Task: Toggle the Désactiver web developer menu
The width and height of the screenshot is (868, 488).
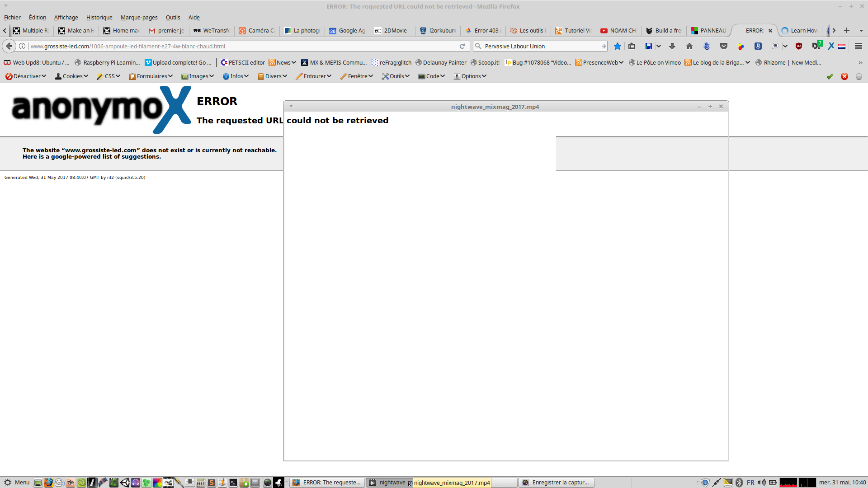Action: tap(26, 76)
